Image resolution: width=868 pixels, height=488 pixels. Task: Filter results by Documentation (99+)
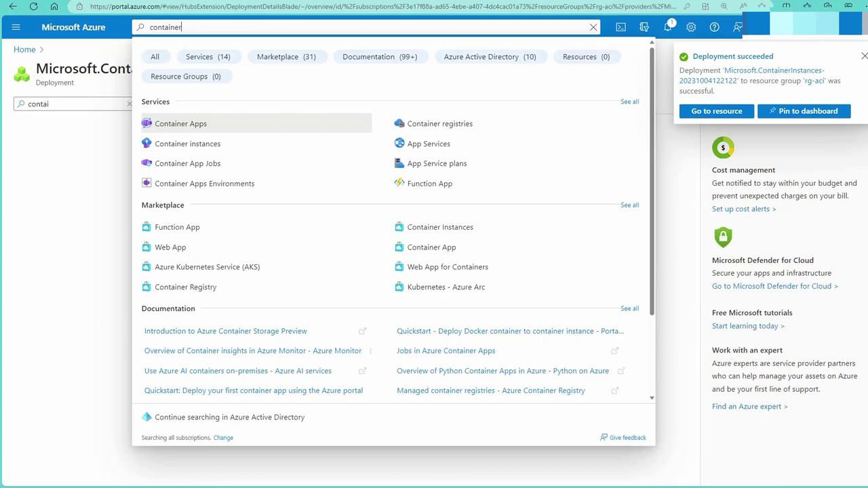(380, 57)
